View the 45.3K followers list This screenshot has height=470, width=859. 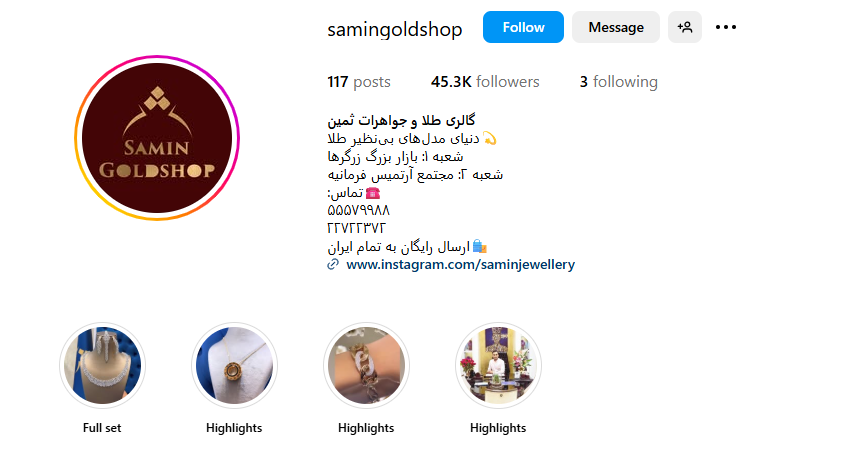pyautogui.click(x=485, y=82)
